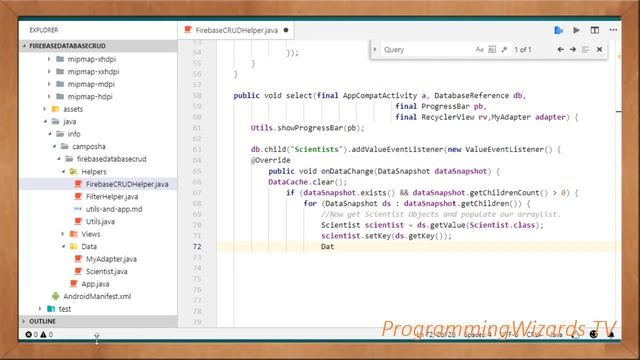
Task: Open errors and warnings in status bar
Action: pos(39,334)
